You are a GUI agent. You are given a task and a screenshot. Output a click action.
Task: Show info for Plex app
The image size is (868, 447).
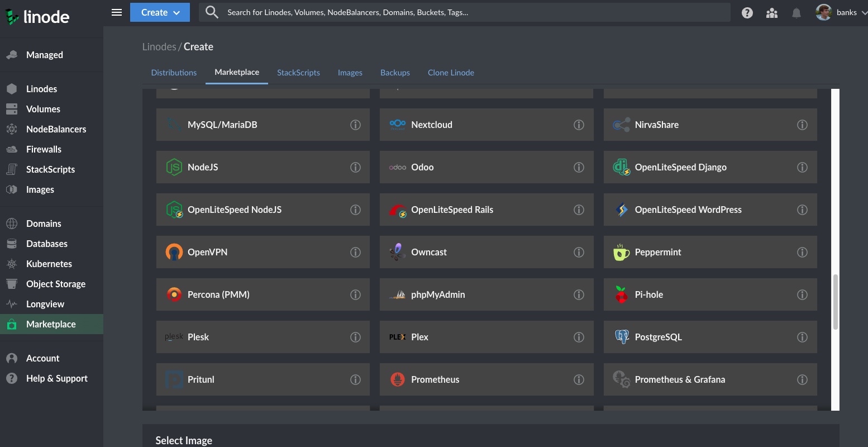coord(579,337)
